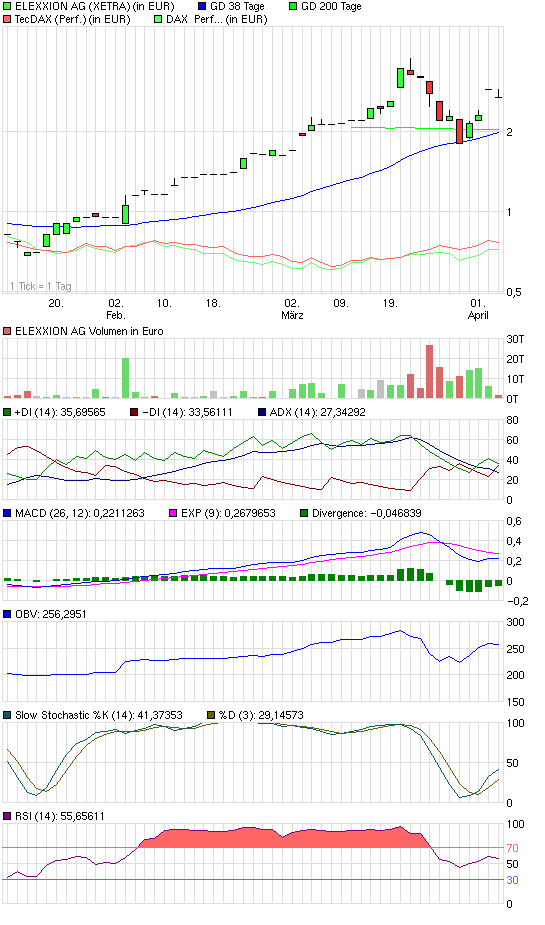
Task: Click the 'RSI (14): 55,65611' value
Action: (60, 816)
